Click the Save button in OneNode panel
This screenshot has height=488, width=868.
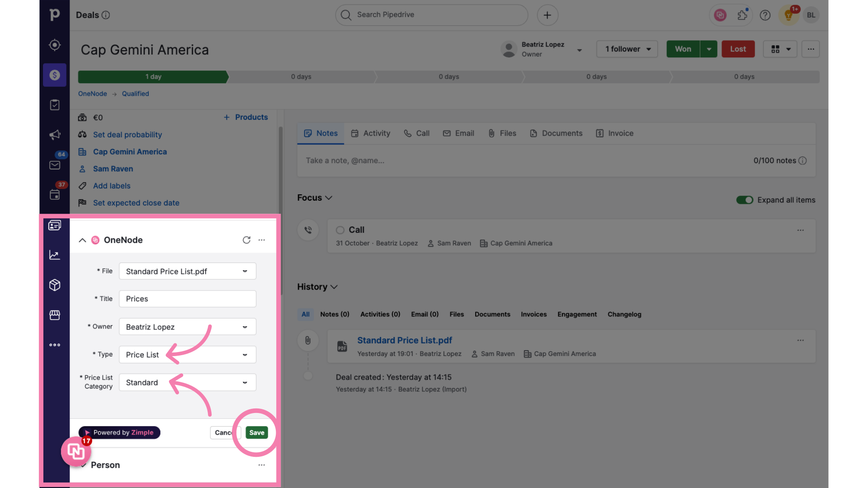pyautogui.click(x=256, y=432)
